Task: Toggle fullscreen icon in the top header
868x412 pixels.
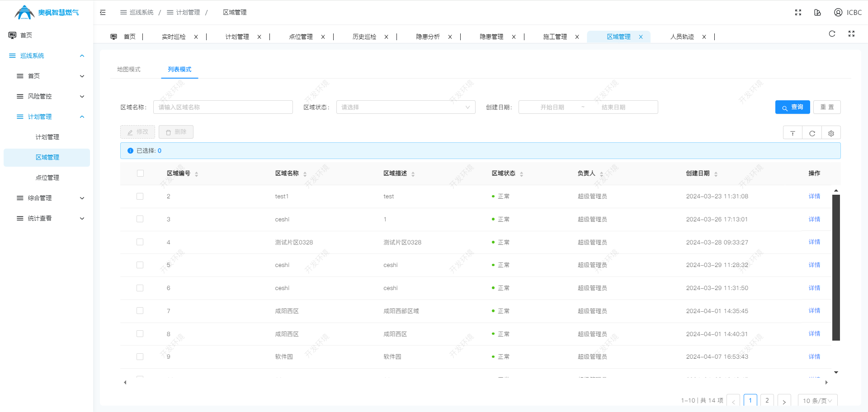Action: pos(798,13)
